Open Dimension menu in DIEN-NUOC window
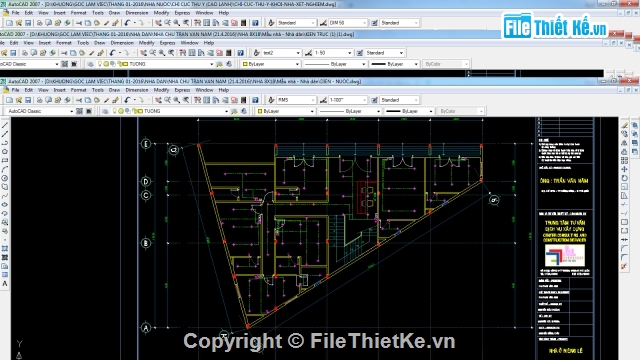This screenshot has width=640, height=360. click(x=137, y=90)
